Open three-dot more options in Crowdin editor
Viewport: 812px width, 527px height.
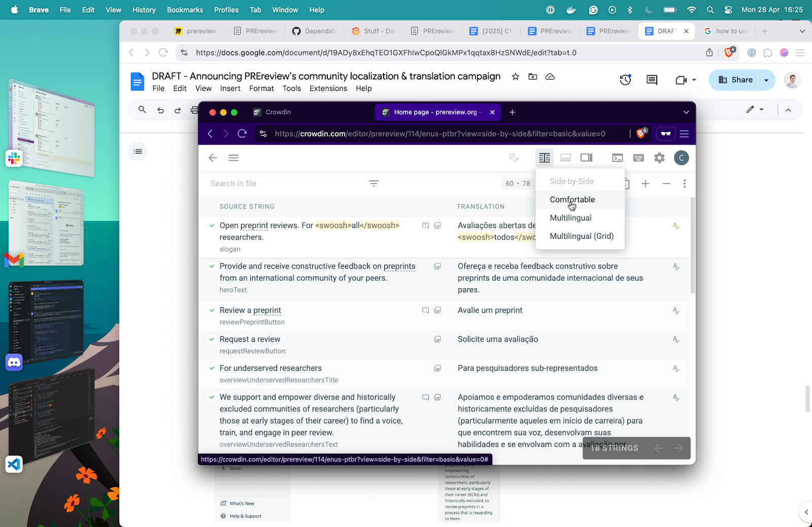(x=685, y=184)
